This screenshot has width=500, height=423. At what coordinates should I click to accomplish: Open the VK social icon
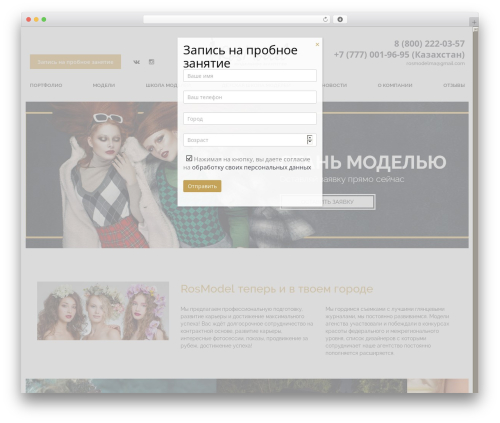[137, 62]
